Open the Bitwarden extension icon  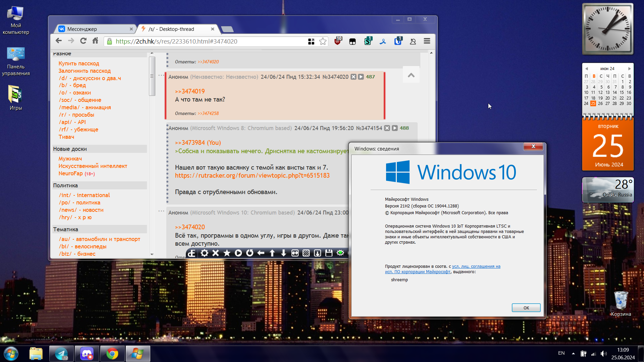(398, 41)
